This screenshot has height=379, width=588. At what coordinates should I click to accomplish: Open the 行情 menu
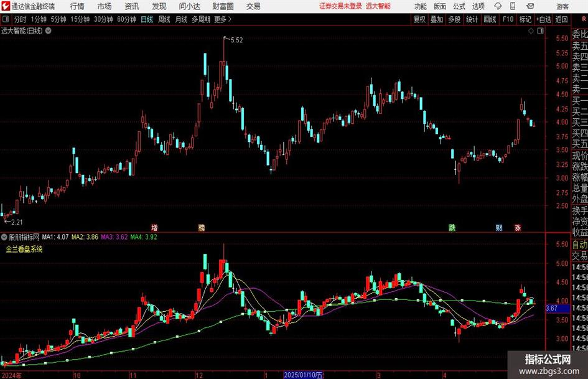(77, 6)
